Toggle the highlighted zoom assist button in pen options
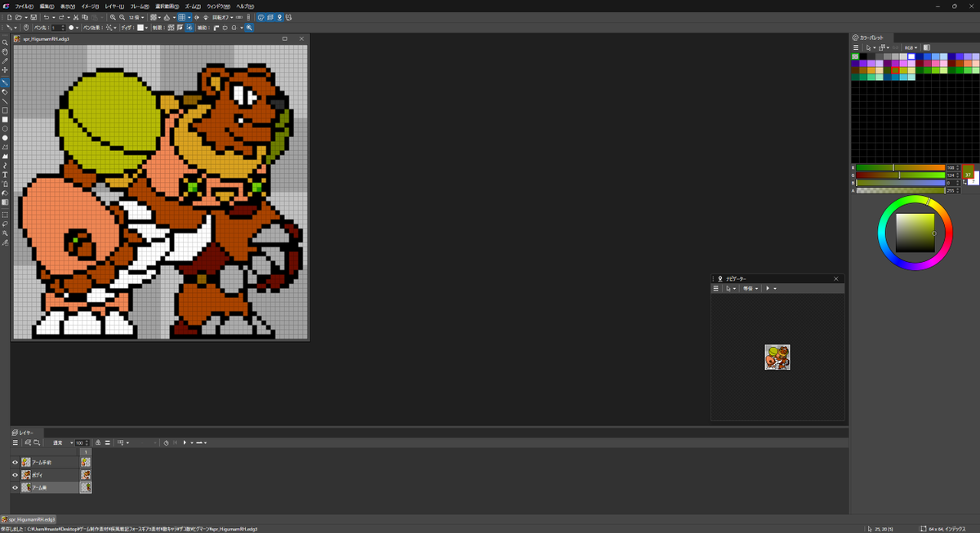 249,28
